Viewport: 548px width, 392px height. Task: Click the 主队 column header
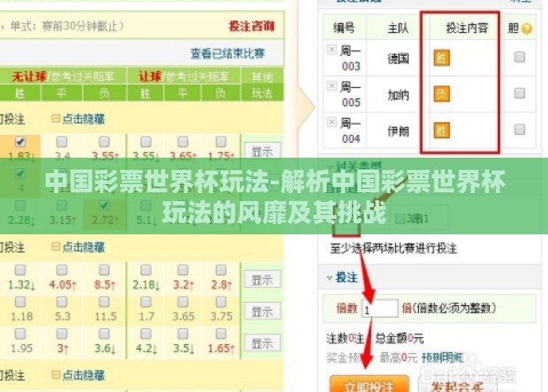[398, 28]
